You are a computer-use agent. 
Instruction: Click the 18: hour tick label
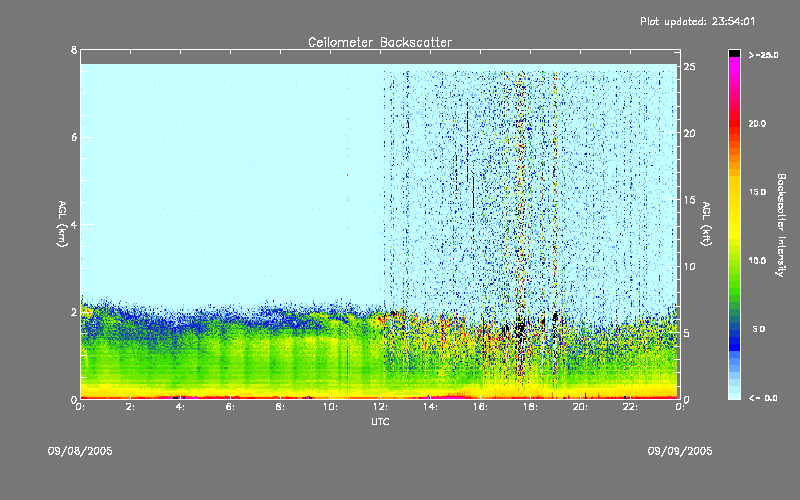531,407
